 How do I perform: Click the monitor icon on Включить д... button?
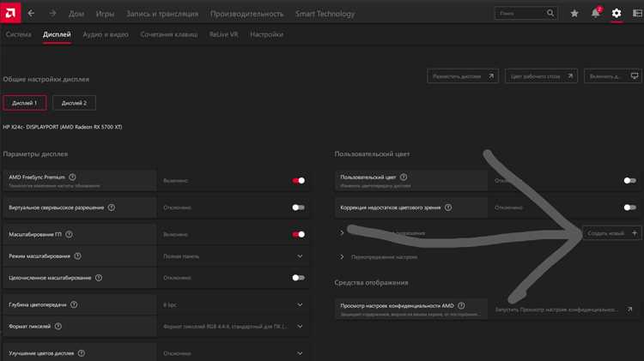click(635, 76)
